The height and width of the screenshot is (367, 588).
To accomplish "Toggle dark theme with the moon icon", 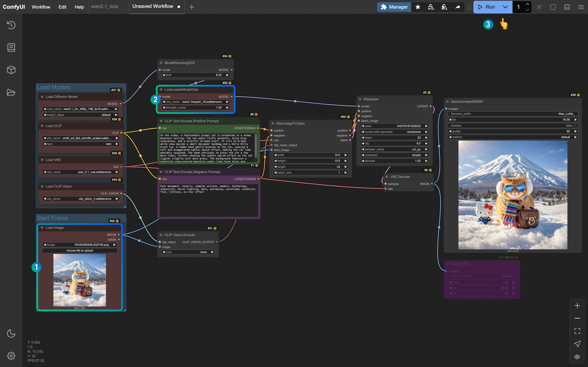I will click(11, 334).
